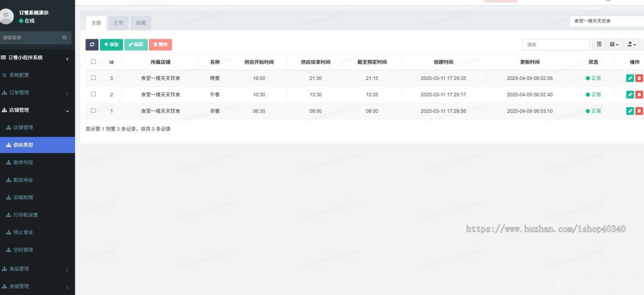Expand the 订单管理 menu
Image resolution: width=644 pixels, height=295 pixels.
[38, 93]
